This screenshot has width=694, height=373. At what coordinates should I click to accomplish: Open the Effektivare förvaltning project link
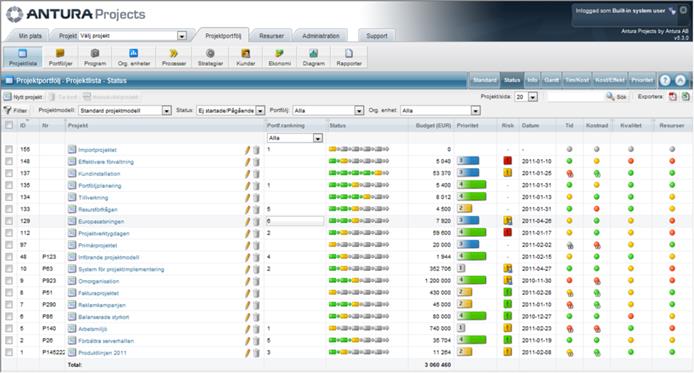pyautogui.click(x=106, y=162)
